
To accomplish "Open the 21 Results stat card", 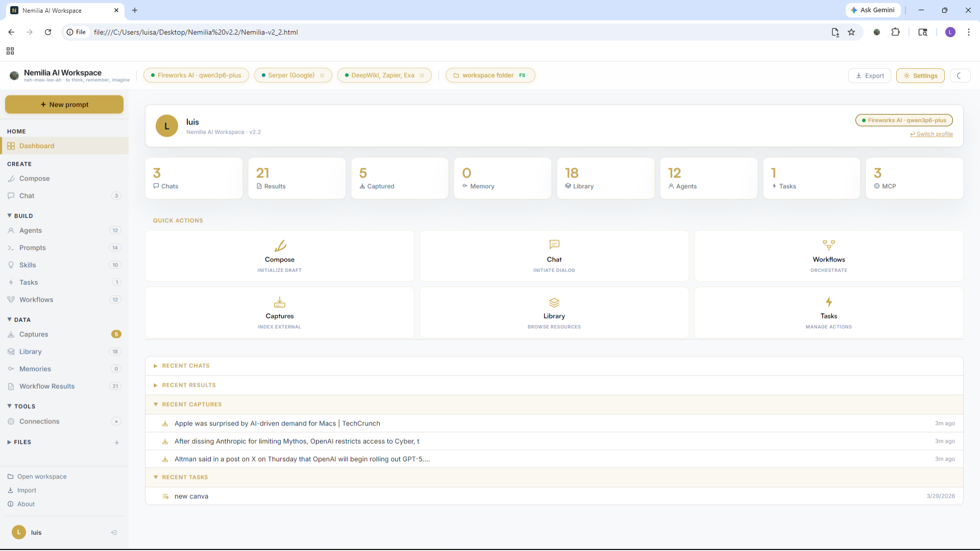I will pyautogui.click(x=297, y=178).
